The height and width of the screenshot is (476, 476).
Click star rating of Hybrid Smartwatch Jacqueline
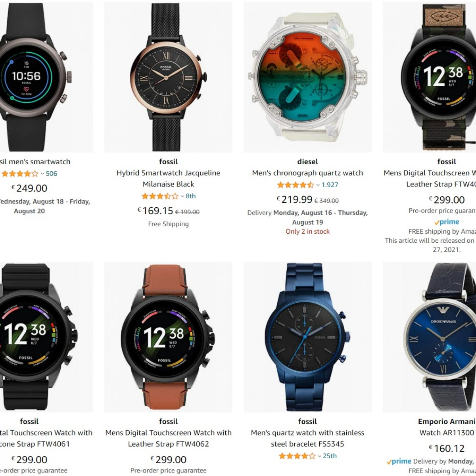coord(160,196)
